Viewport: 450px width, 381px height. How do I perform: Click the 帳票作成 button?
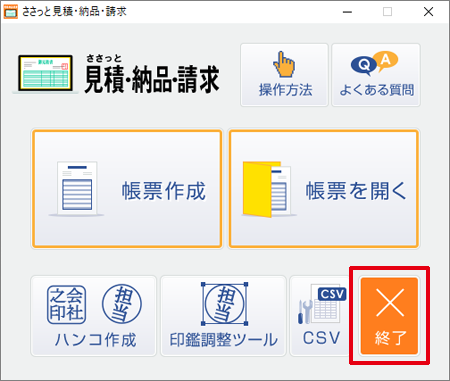click(127, 189)
